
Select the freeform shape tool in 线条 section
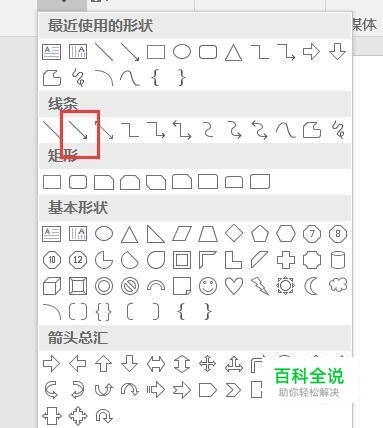312,130
